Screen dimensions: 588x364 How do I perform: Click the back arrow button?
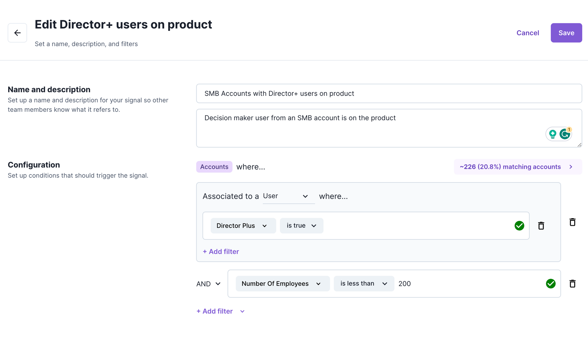(17, 33)
